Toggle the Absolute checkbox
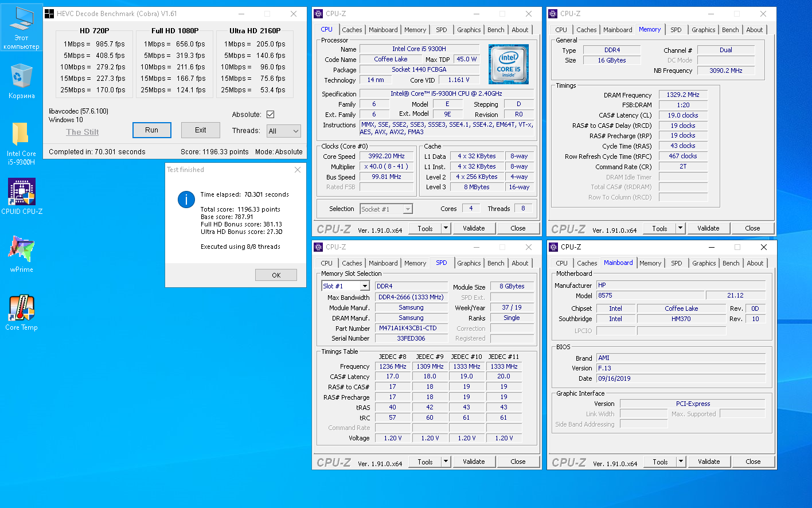This screenshot has width=812, height=508. pos(270,114)
